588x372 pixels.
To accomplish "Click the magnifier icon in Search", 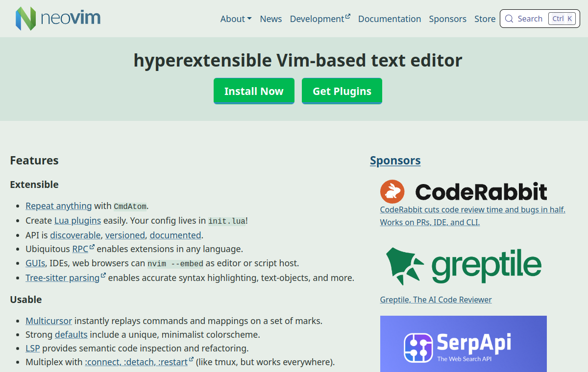I will pos(509,19).
